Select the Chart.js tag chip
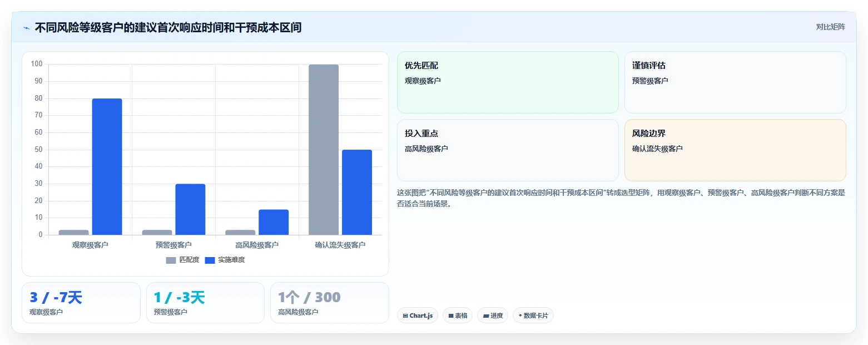Viewport: 868px width, 345px height. coord(418,316)
